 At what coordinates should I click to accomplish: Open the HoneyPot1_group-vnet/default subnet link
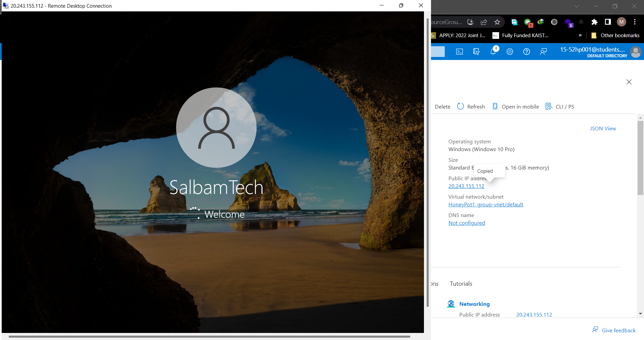pos(486,204)
